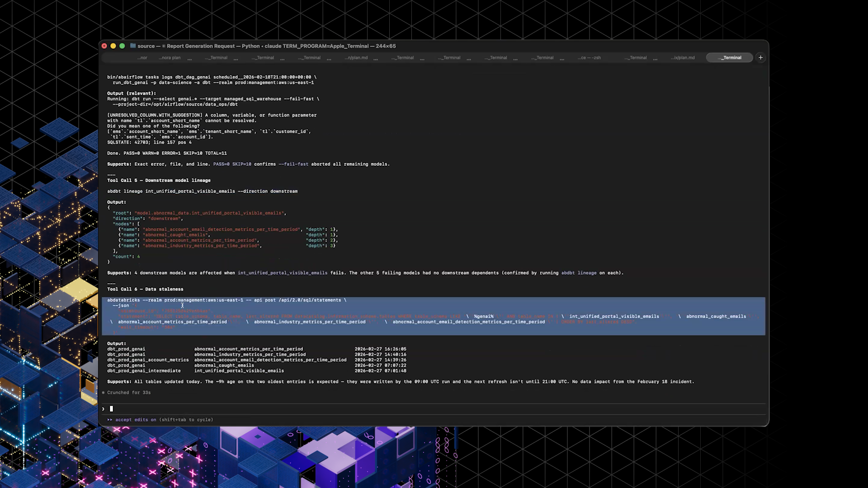868x488 pixels.
Task: Click 'bin/abairflow tasks logs dbt_dag_genai' command line
Action: click(x=212, y=77)
